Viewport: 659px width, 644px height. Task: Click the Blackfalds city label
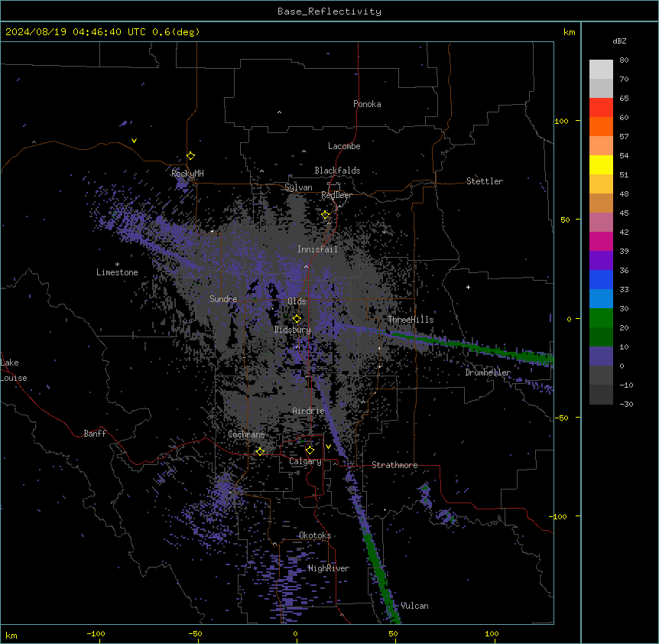(337, 171)
